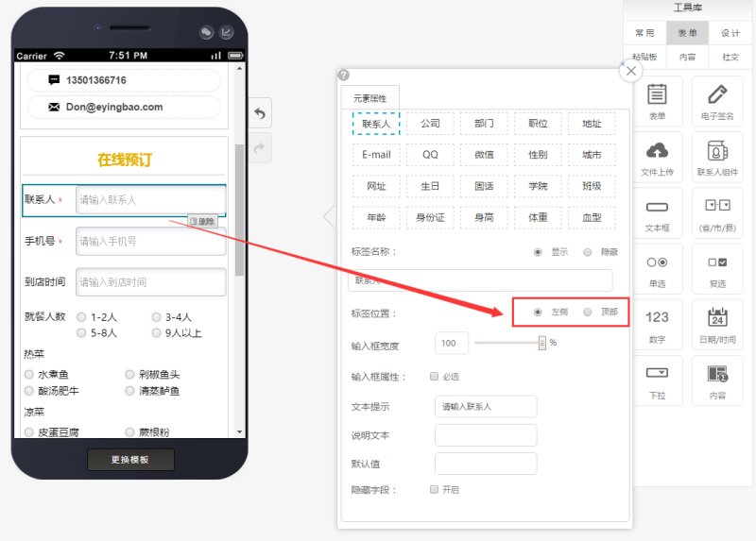Click the input width slider handle

click(541, 343)
